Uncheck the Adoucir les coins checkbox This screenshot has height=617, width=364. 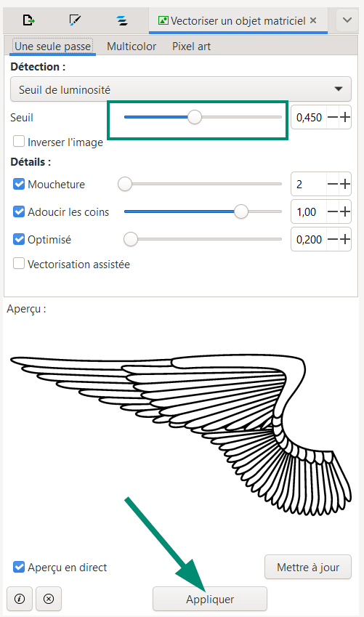pyautogui.click(x=19, y=211)
